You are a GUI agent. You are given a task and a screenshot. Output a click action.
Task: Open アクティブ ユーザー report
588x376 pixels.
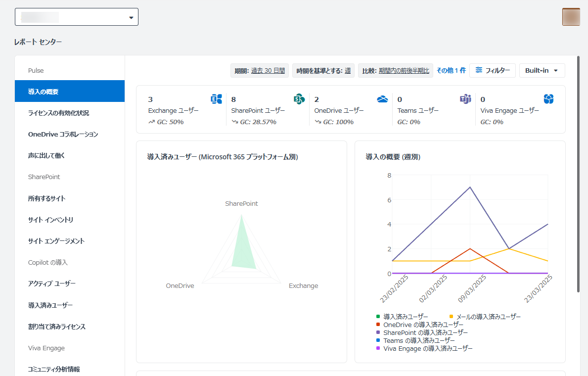tap(70, 283)
